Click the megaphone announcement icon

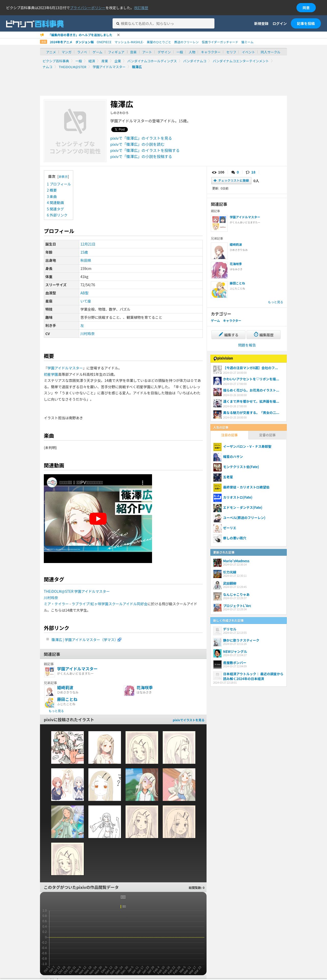[x=42, y=35]
